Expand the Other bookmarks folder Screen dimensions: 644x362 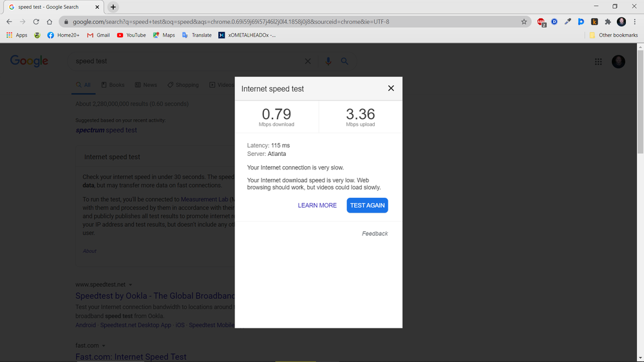(613, 35)
